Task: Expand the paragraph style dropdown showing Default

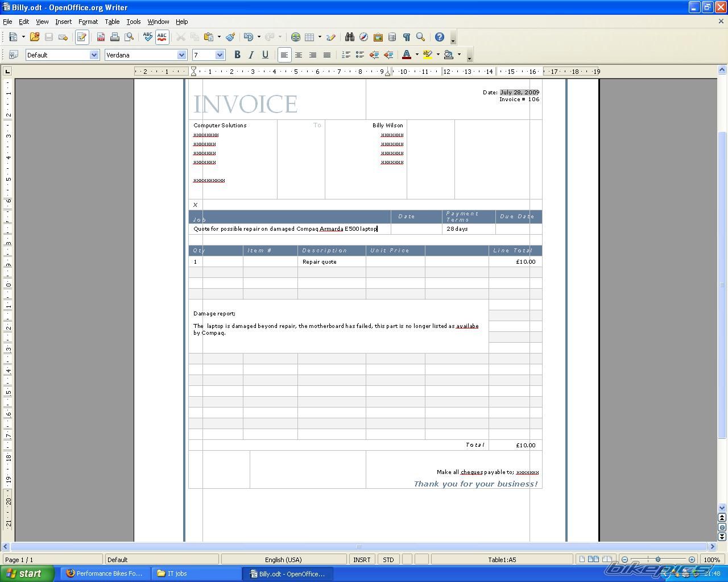Action: pos(94,55)
